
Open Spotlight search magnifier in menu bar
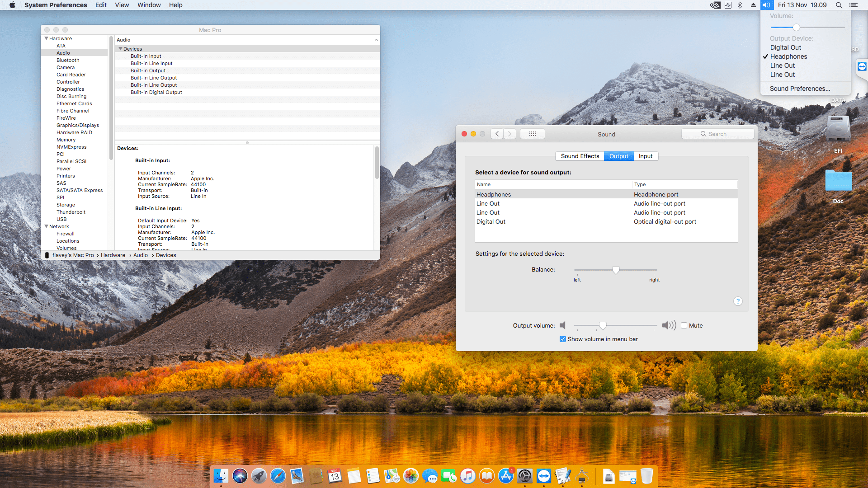[839, 5]
